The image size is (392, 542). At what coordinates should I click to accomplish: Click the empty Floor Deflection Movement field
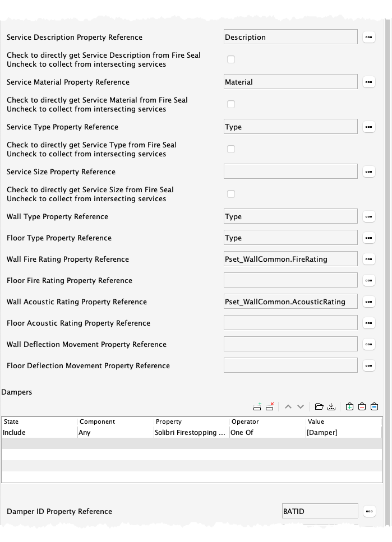pyautogui.click(x=290, y=365)
